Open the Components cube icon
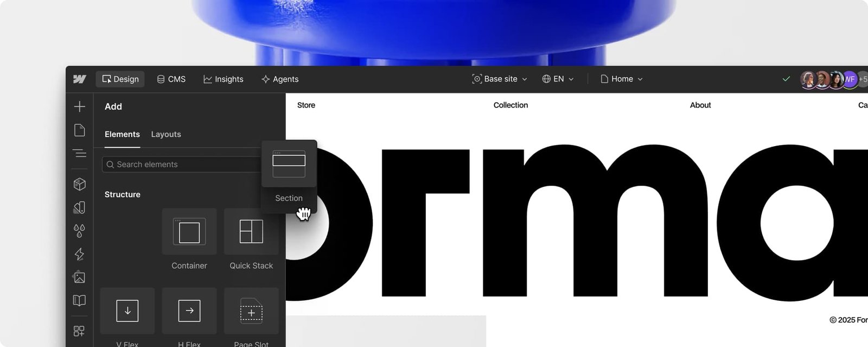This screenshot has height=347, width=868. pyautogui.click(x=80, y=184)
